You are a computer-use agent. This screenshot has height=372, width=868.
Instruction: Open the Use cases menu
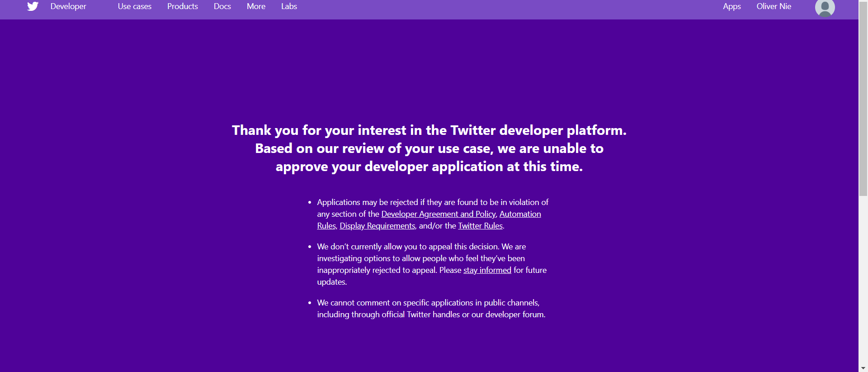pyautogui.click(x=135, y=6)
